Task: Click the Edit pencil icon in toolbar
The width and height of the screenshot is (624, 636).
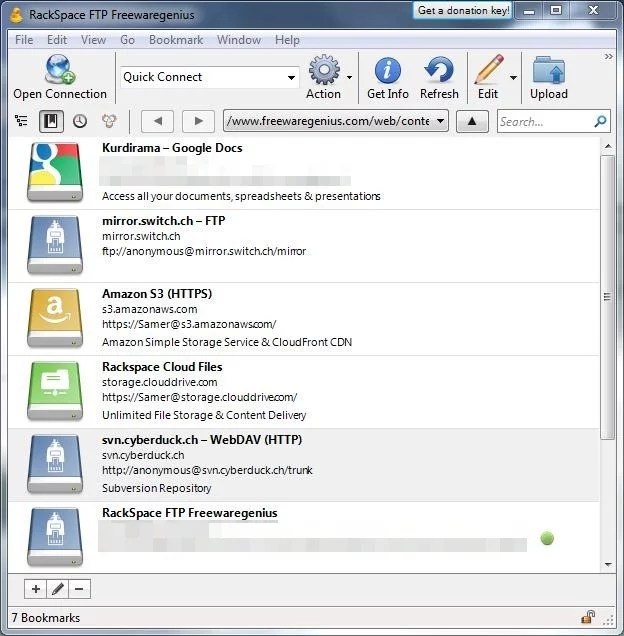Action: (488, 70)
